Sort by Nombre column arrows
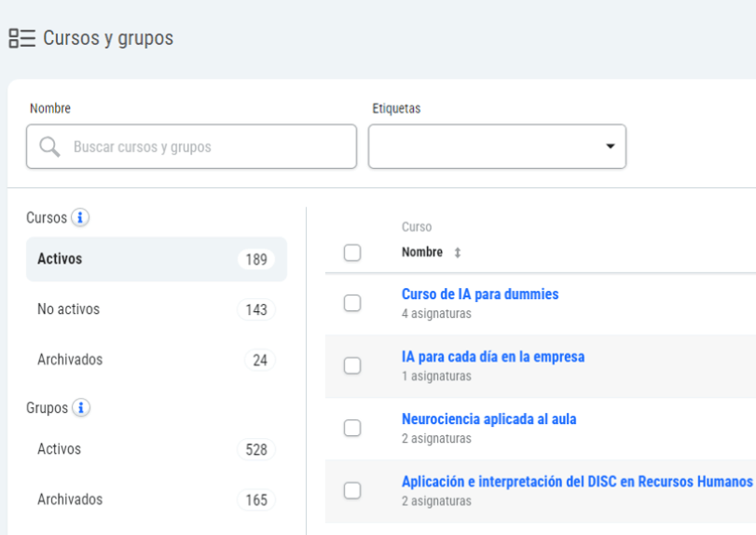The height and width of the screenshot is (535, 756). [458, 253]
